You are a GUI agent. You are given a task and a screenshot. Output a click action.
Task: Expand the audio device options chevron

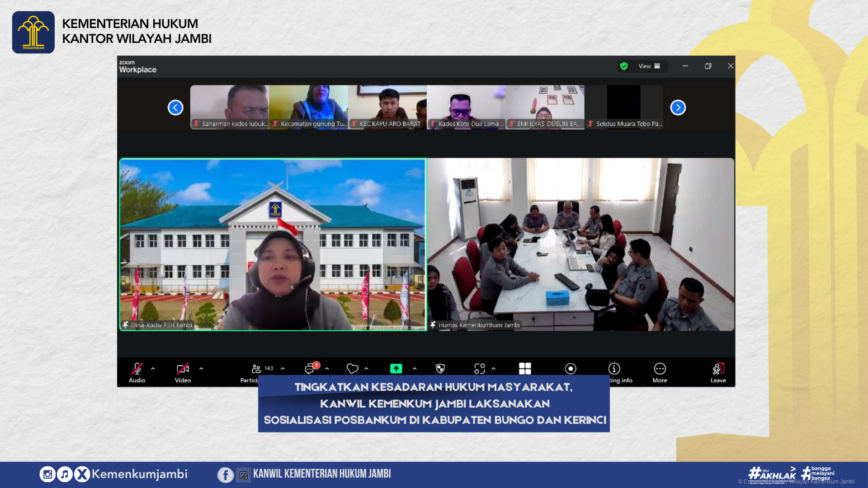[152, 369]
